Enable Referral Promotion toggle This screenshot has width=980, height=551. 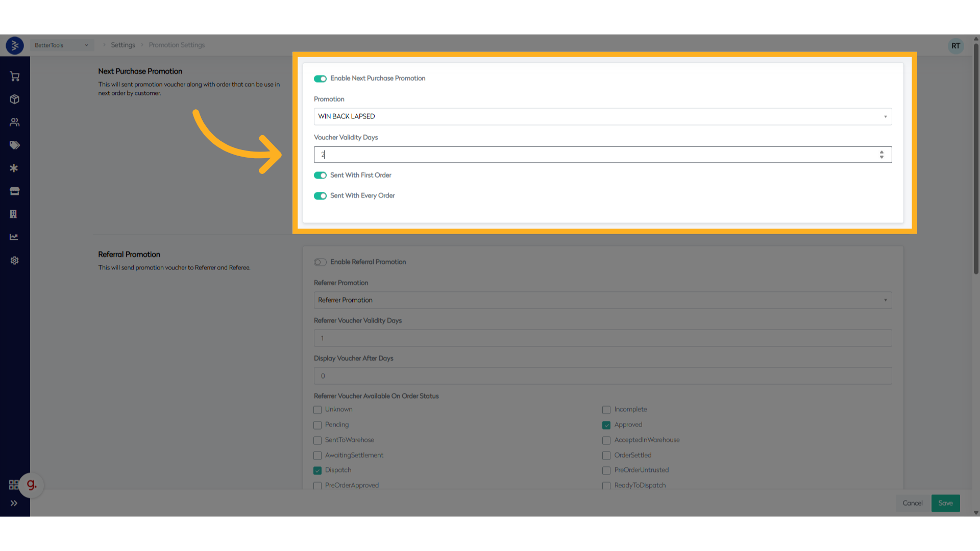click(x=320, y=262)
